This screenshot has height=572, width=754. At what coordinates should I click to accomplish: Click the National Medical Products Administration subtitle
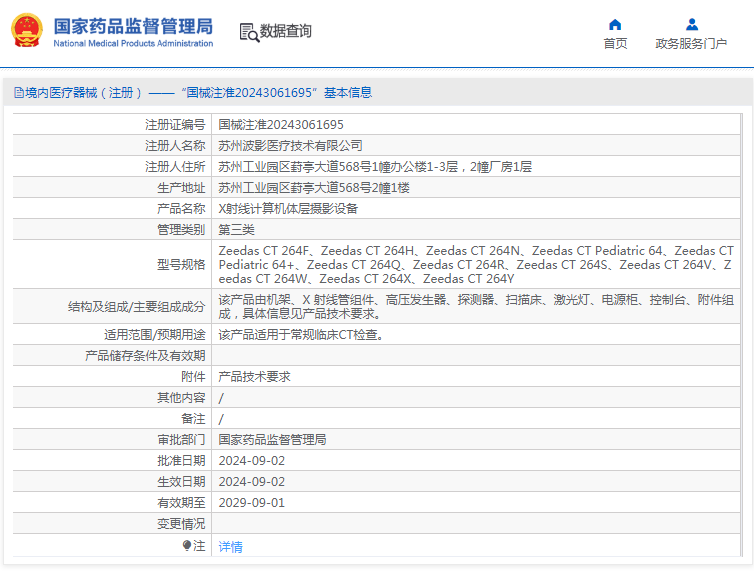(x=133, y=43)
